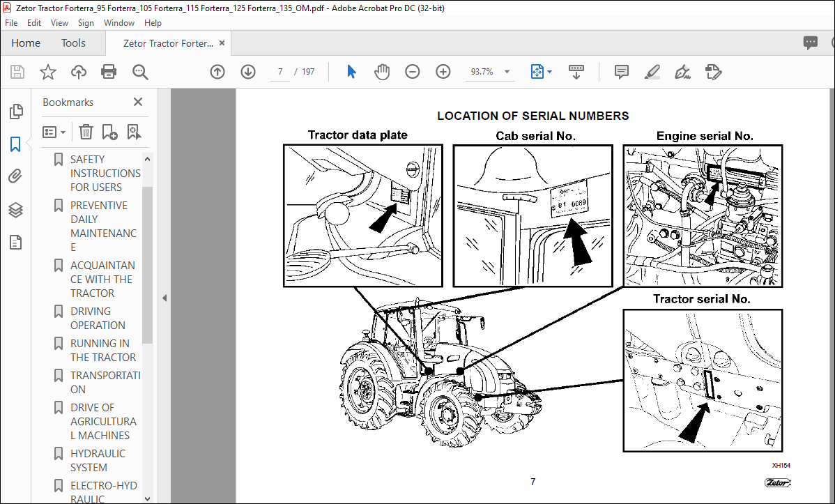Open chat notifications speech bubble
This screenshot has width=835, height=504.
(810, 43)
